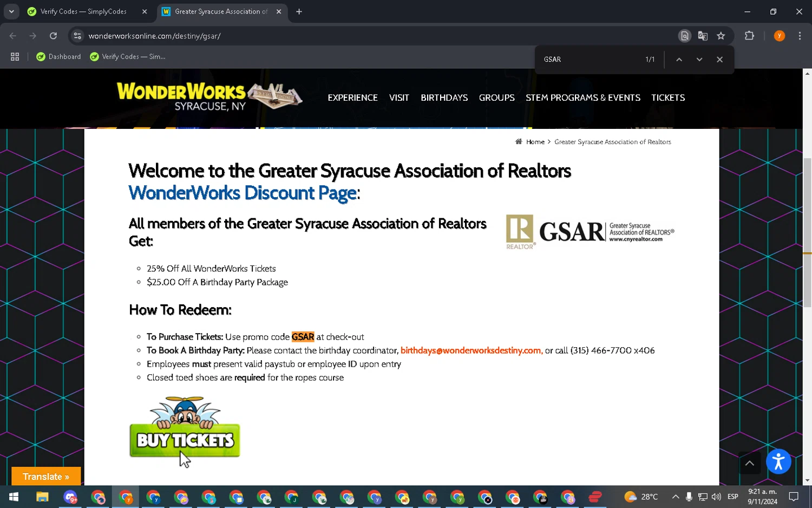The image size is (812, 508).
Task: Open the VISIT menu
Action: point(399,97)
